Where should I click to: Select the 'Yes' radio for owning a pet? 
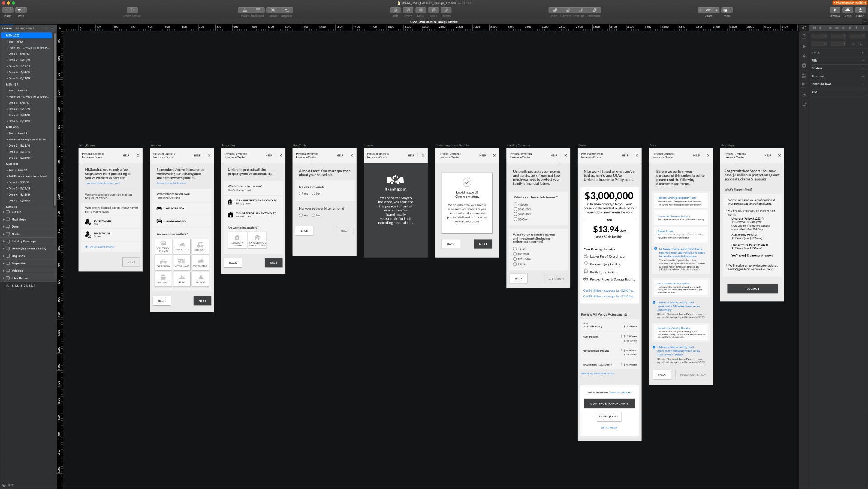pos(301,193)
